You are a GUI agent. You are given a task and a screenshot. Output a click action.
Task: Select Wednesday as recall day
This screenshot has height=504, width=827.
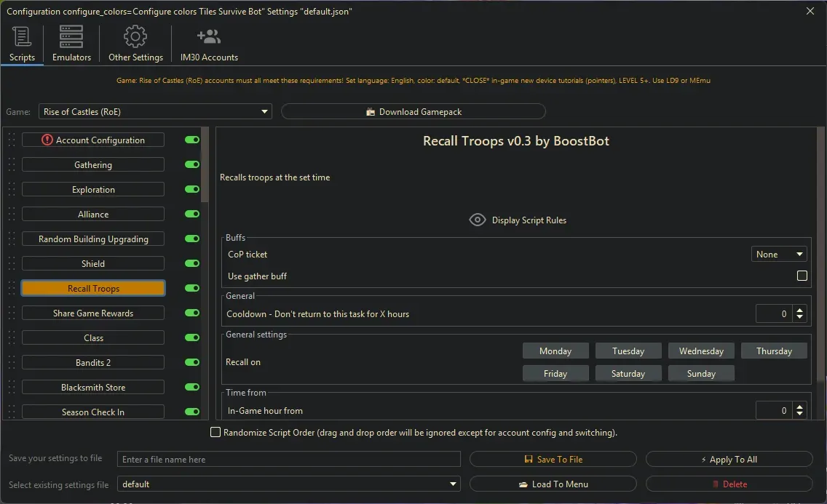point(701,351)
